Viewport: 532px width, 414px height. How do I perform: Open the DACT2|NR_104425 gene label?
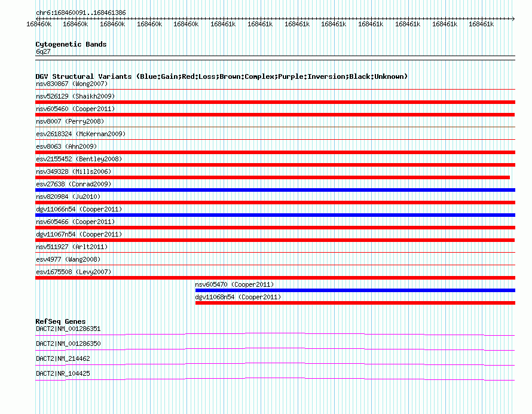coord(63,373)
